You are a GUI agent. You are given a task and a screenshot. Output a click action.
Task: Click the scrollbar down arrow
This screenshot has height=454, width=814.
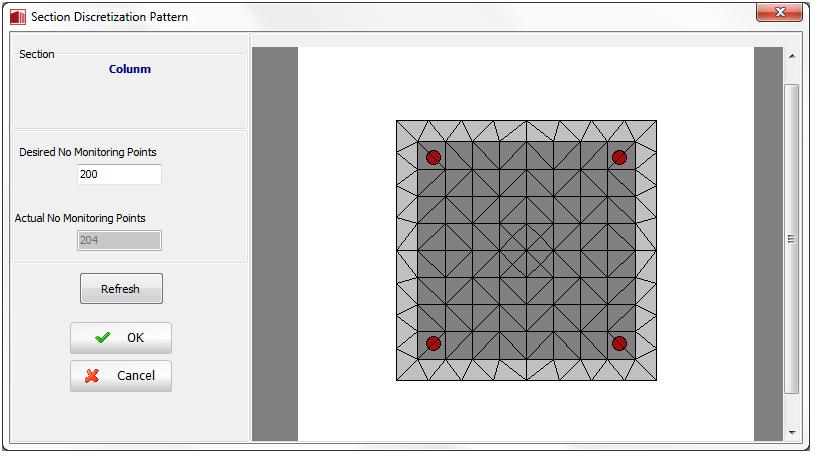pos(791,432)
